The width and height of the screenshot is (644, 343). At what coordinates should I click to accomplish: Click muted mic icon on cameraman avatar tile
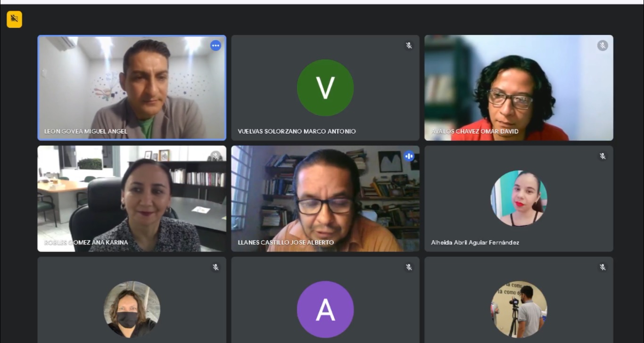tap(603, 267)
